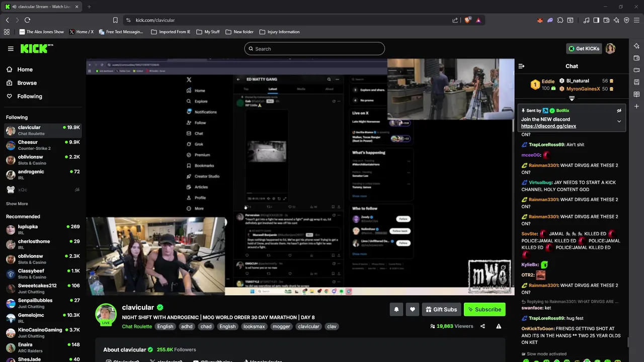Subscribe to clavicular channel

(484, 309)
